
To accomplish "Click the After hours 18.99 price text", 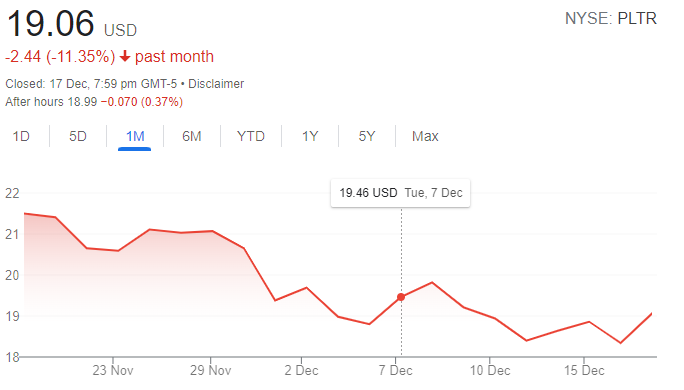I will click(x=51, y=102).
